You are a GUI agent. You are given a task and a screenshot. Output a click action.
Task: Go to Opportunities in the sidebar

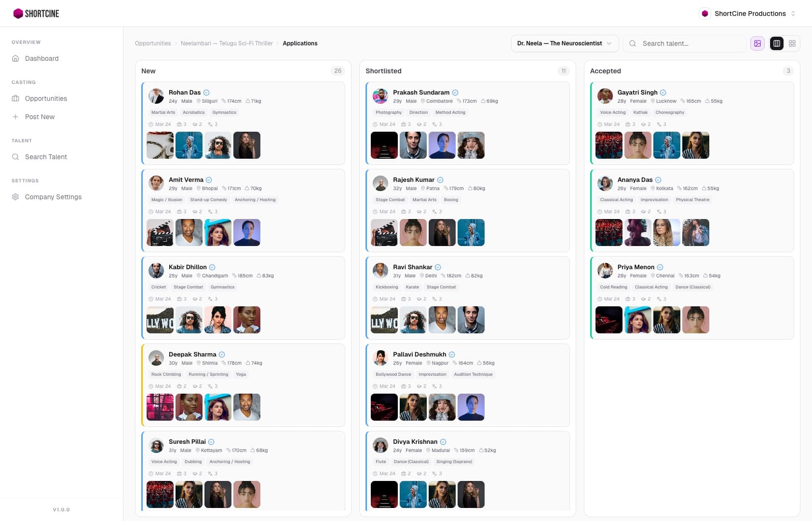[46, 98]
